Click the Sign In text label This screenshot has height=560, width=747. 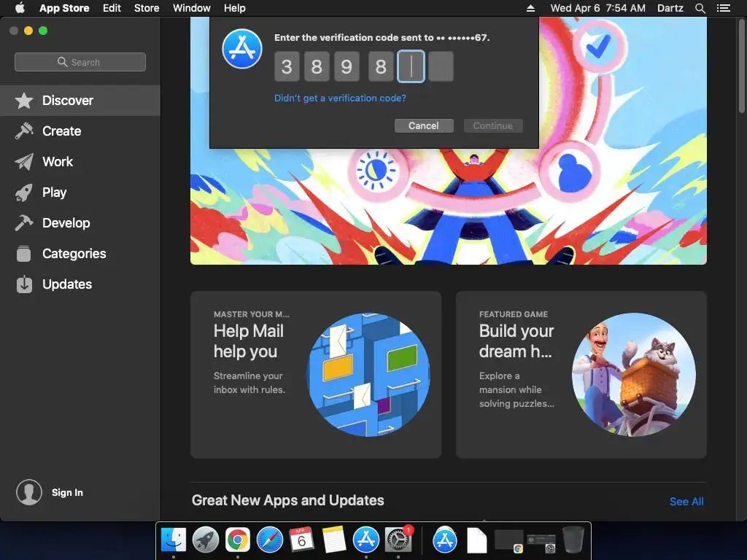pyautogui.click(x=67, y=492)
